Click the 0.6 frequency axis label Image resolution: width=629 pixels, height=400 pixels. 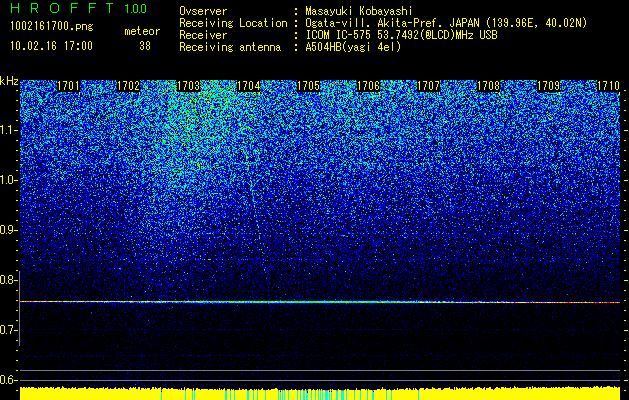coord(8,380)
